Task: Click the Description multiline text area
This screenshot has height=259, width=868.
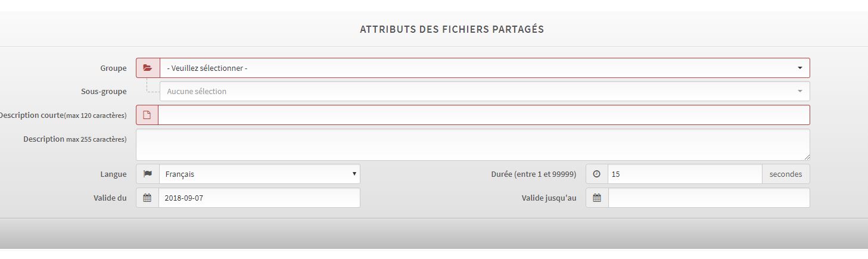Action: coord(472,144)
